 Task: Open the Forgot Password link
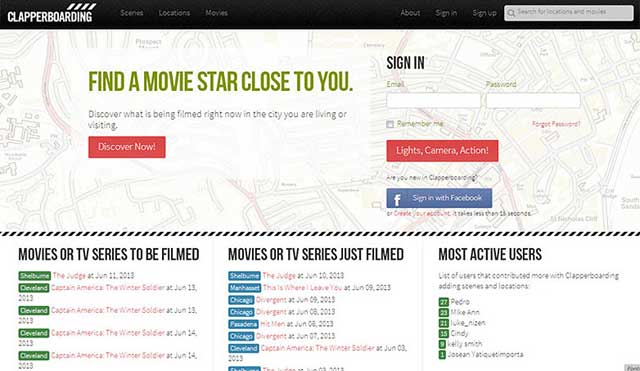pyautogui.click(x=556, y=124)
